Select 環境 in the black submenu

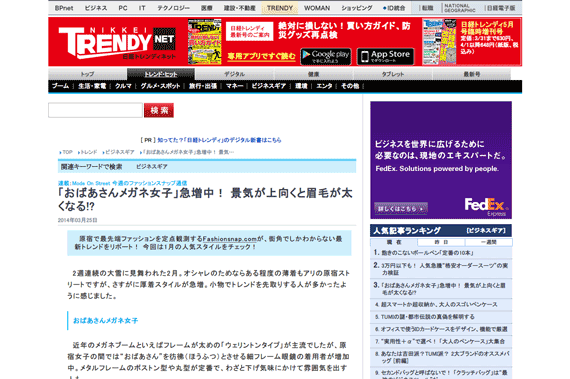click(x=301, y=86)
